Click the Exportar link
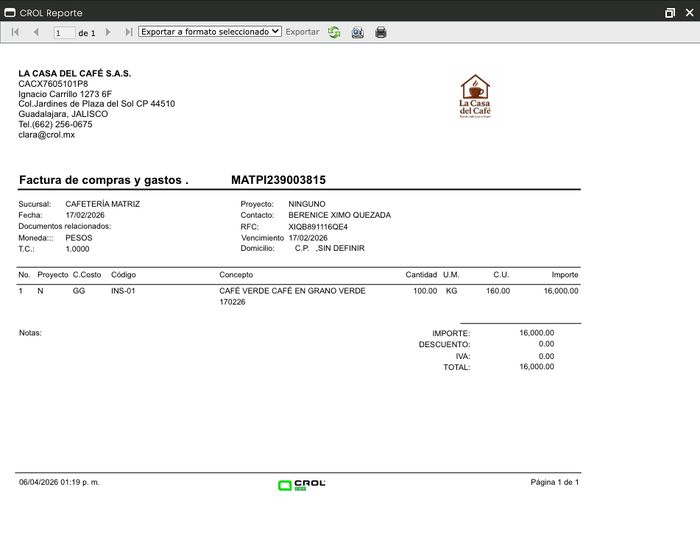Image resolution: width=700 pixels, height=537 pixels. (302, 32)
